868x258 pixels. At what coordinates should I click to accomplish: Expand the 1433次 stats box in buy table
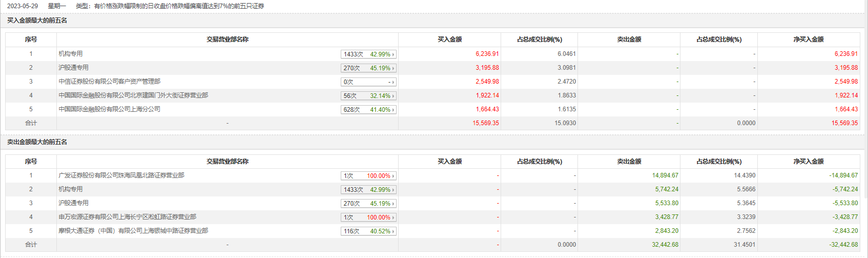(x=368, y=54)
